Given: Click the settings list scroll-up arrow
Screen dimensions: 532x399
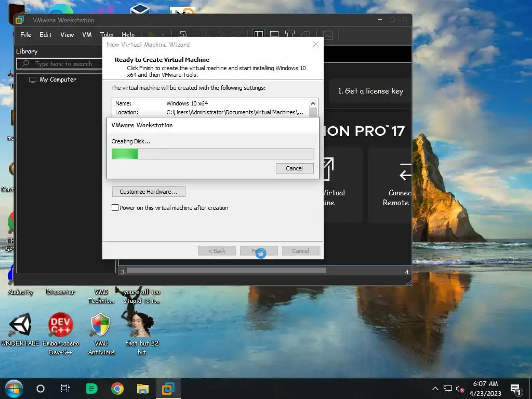Looking at the screenshot, I should pyautogui.click(x=313, y=103).
